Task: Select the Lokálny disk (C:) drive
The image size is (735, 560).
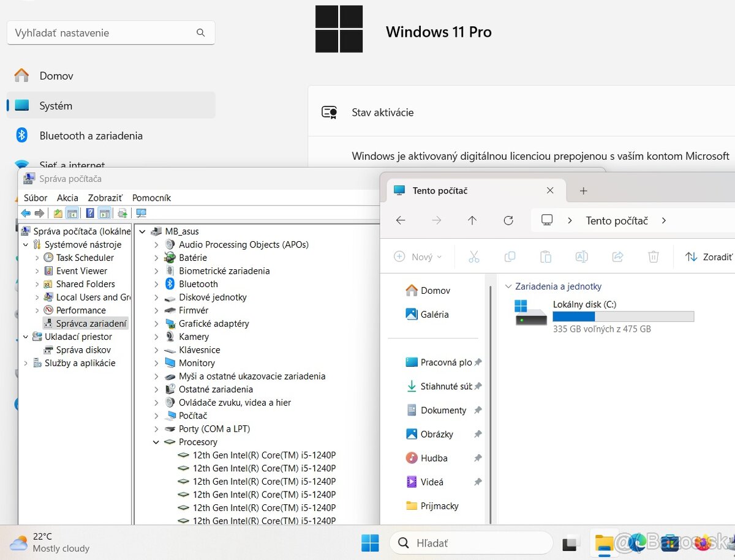Action: tap(584, 304)
